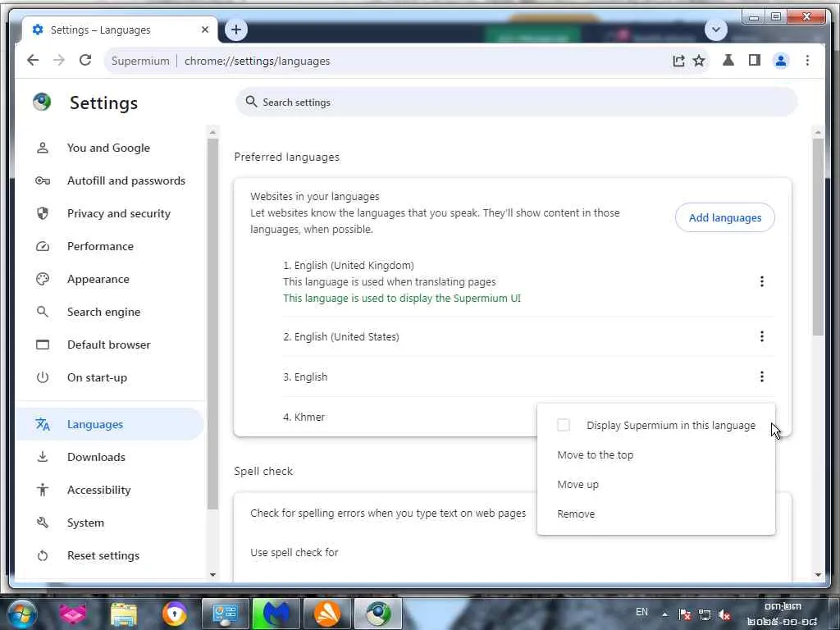Open Reset settings section

[x=110, y=555]
